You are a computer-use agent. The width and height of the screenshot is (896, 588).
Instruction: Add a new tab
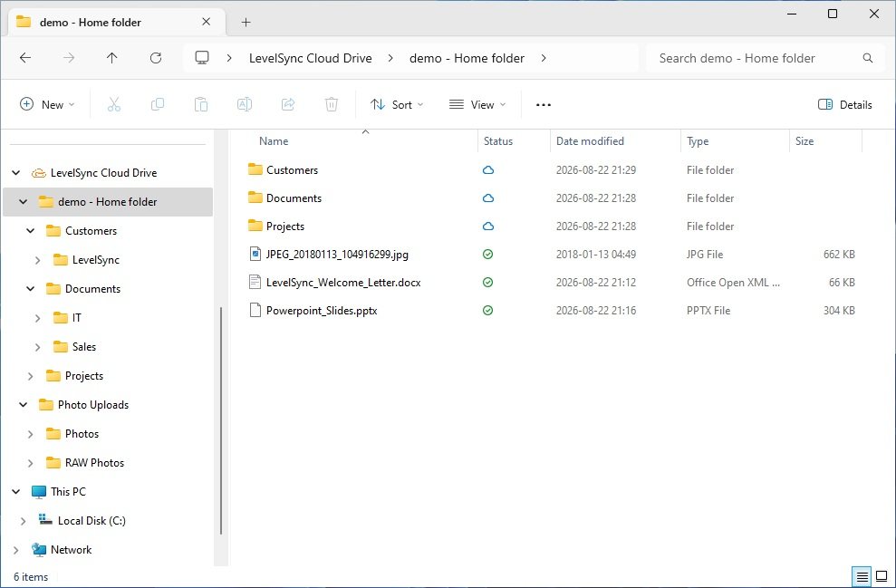tap(246, 23)
